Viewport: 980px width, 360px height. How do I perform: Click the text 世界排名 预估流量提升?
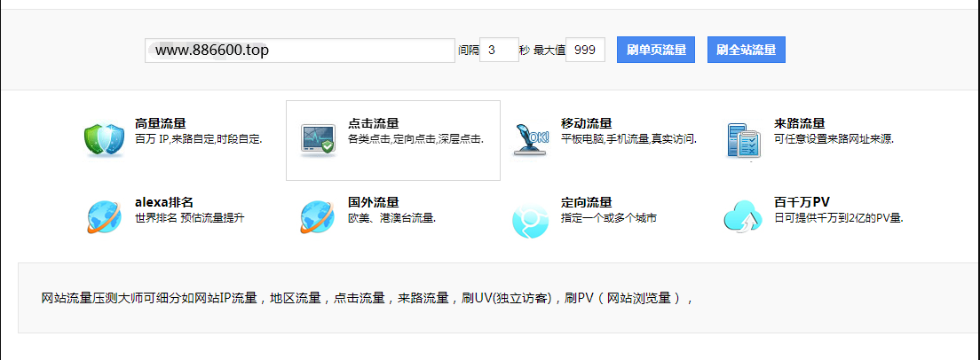coord(190,218)
